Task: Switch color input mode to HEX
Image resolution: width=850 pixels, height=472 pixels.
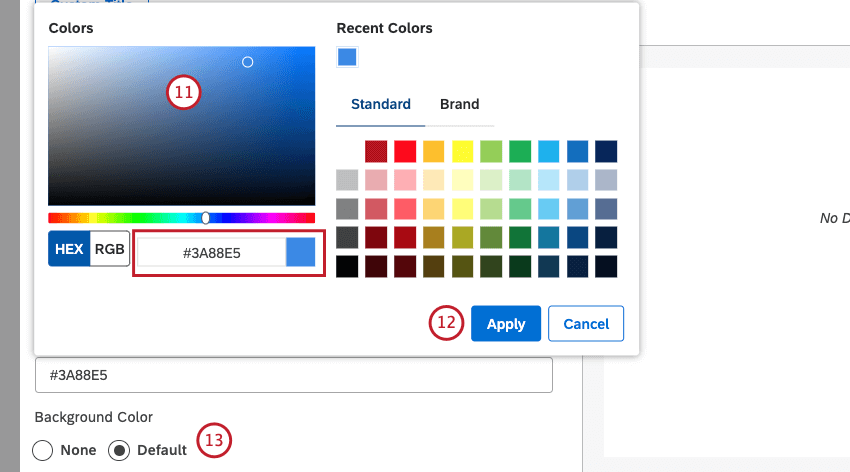Action: [x=69, y=250]
